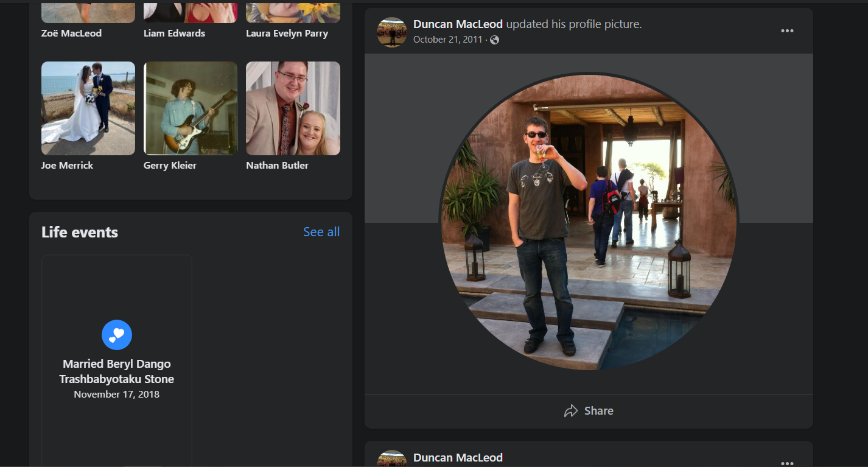The height and width of the screenshot is (467, 868).
Task: Open the large circular profile picture
Action: coord(589,222)
